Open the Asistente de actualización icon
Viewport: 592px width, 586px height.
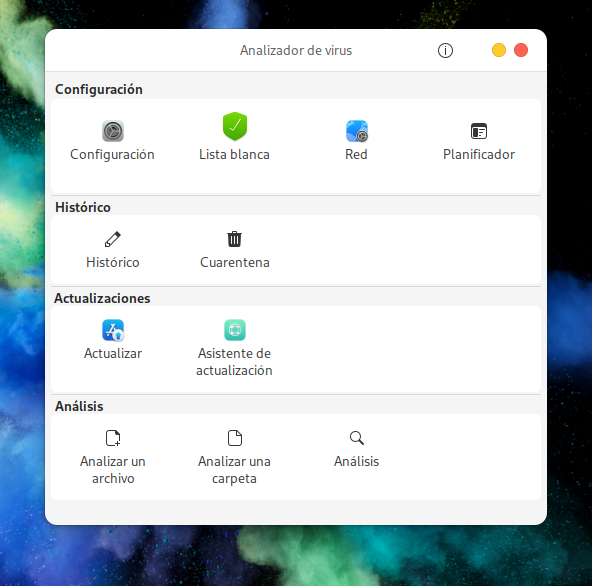point(234,330)
